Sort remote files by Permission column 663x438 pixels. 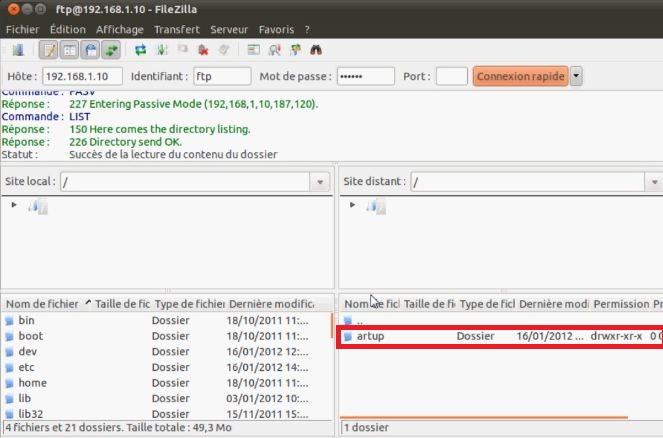[621, 304]
